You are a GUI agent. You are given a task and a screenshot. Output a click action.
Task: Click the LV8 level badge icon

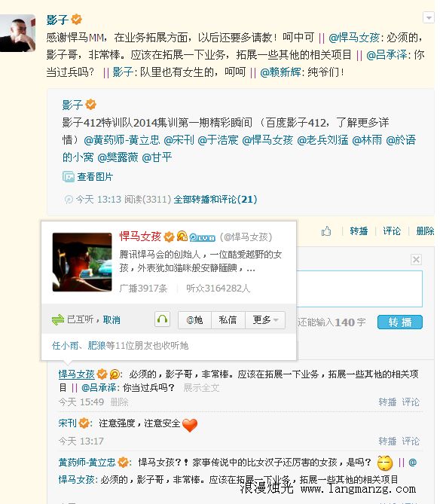[x=202, y=237]
